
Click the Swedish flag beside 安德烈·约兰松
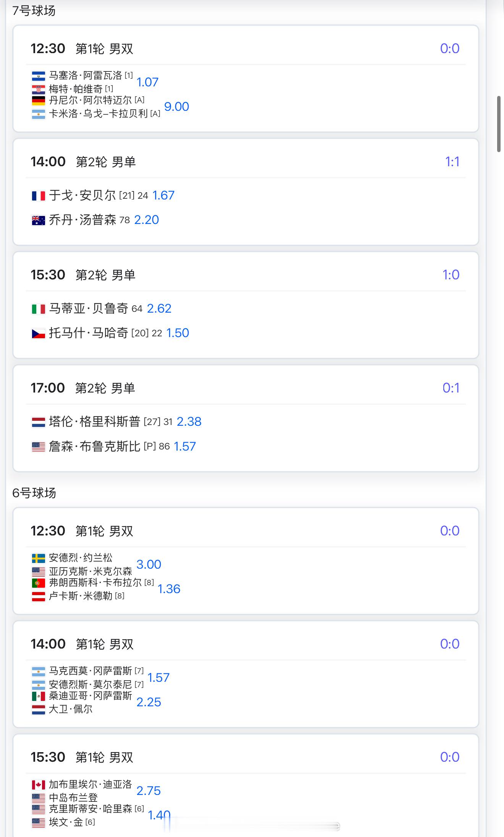38,558
